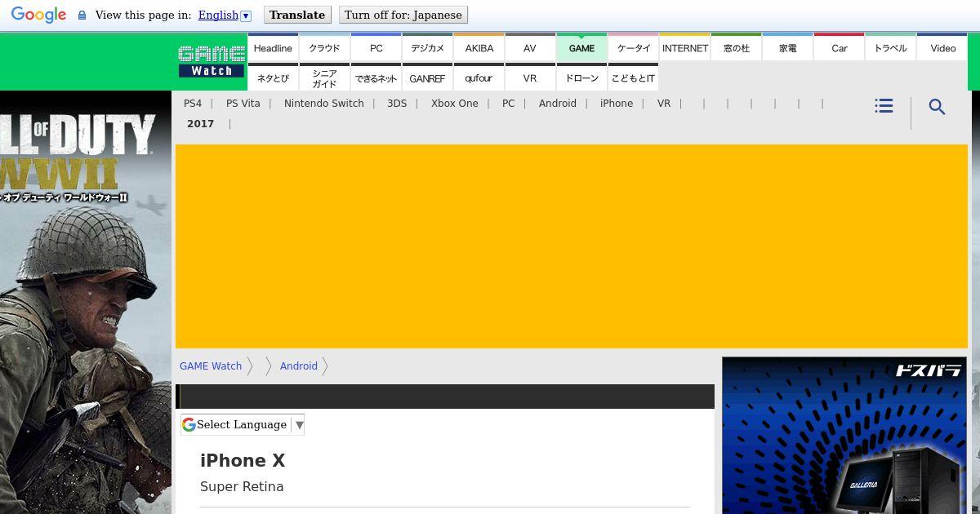Open the ケータイ tab

pos(633,48)
